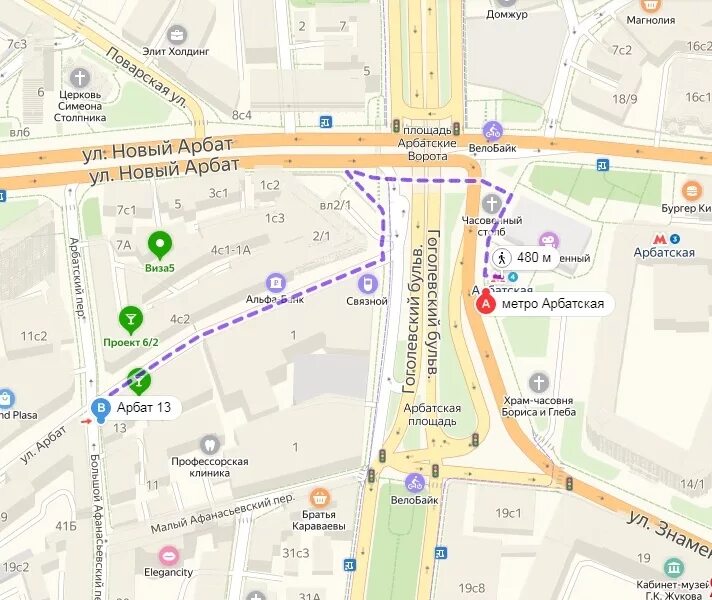Screen dimensions: 712x600
Task: Click the Храм-часовня Бориса и Глеба icon
Action: click(539, 383)
